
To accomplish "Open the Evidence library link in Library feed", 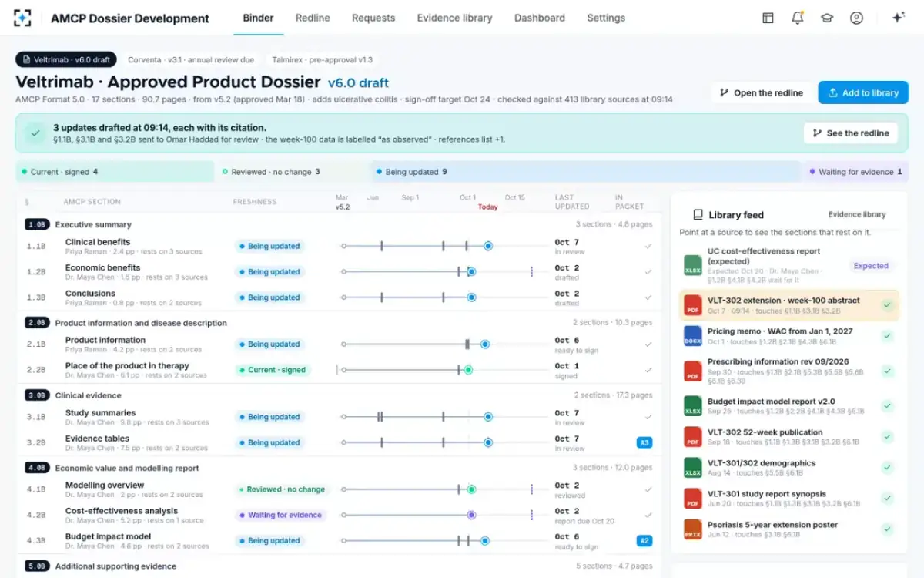I will [x=857, y=215].
